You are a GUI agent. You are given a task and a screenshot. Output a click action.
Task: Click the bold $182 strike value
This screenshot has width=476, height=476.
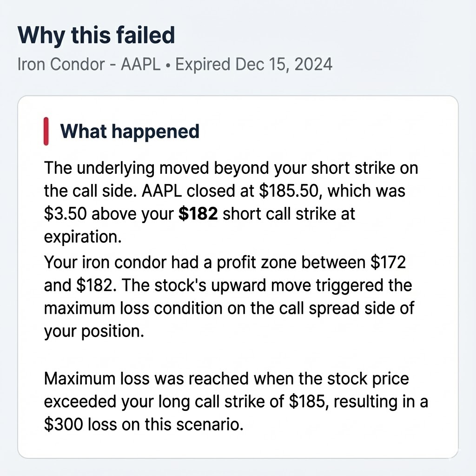[198, 214]
